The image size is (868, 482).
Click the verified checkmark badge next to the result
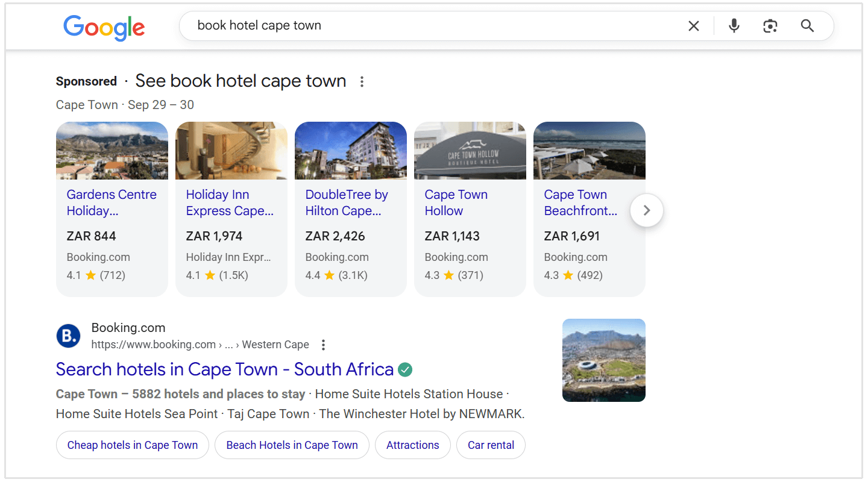coord(404,369)
